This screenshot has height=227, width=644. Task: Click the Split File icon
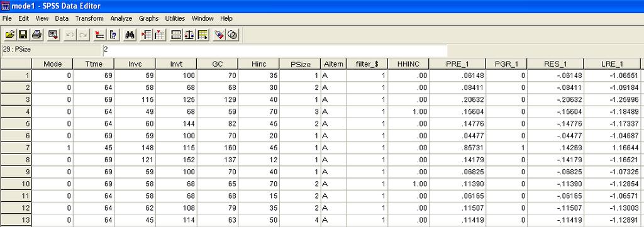pos(176,35)
